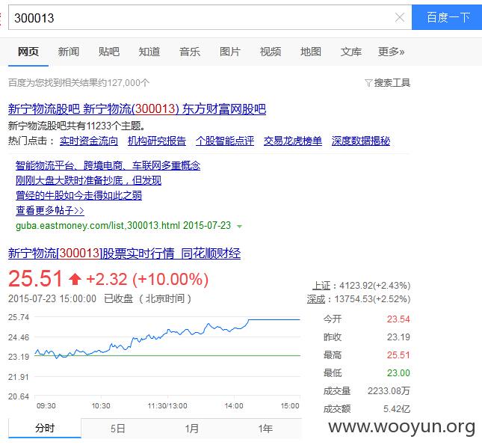Switch chart to the 1年 tab

[x=265, y=429]
